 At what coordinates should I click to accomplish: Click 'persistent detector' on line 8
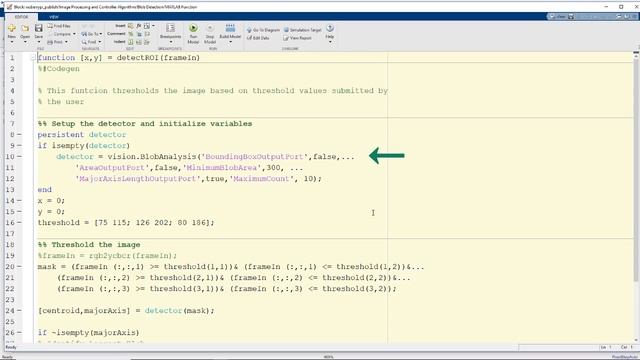82,135
